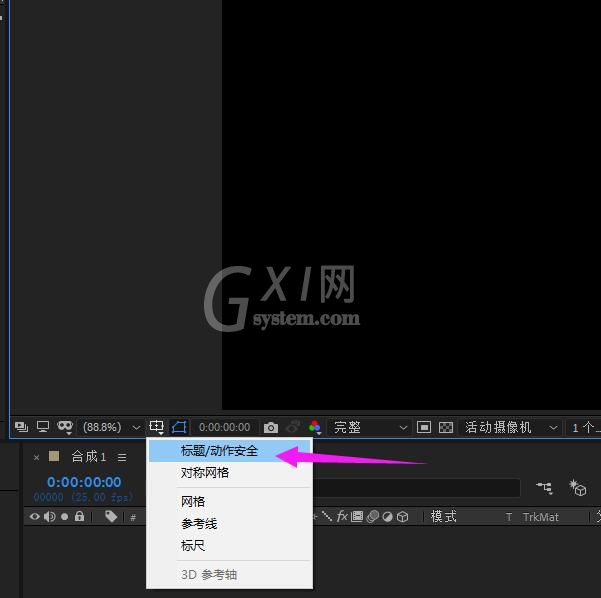601x598 pixels.
Task: Choose 参考线 from the popup menu
Action: pyautogui.click(x=229, y=524)
